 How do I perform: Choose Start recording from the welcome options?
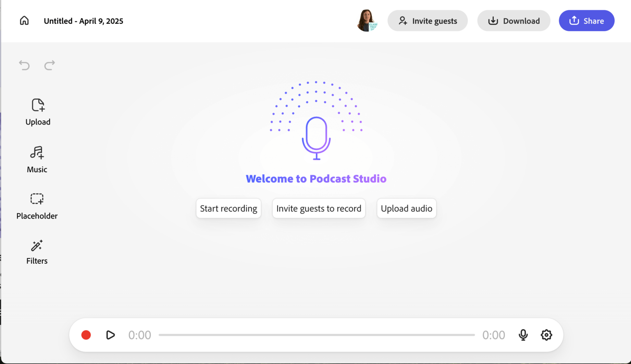click(x=228, y=208)
